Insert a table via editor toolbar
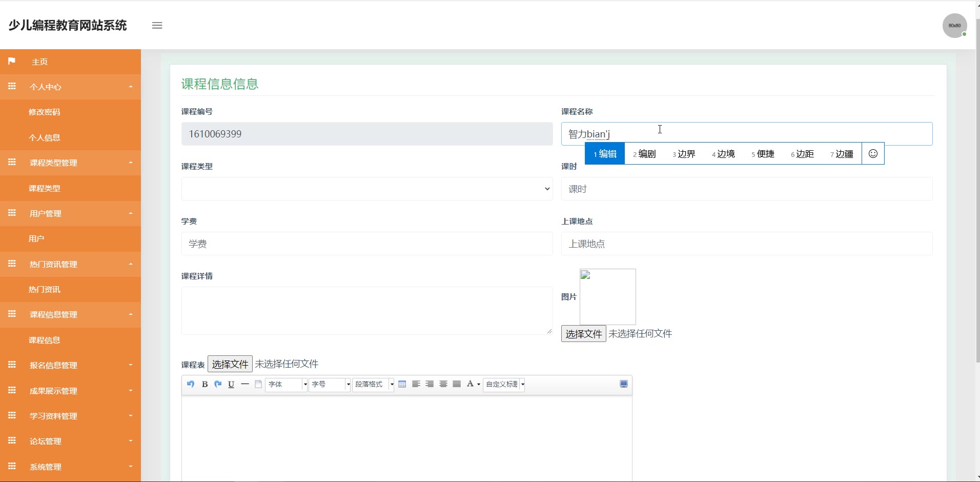This screenshot has width=980, height=482. [x=402, y=384]
